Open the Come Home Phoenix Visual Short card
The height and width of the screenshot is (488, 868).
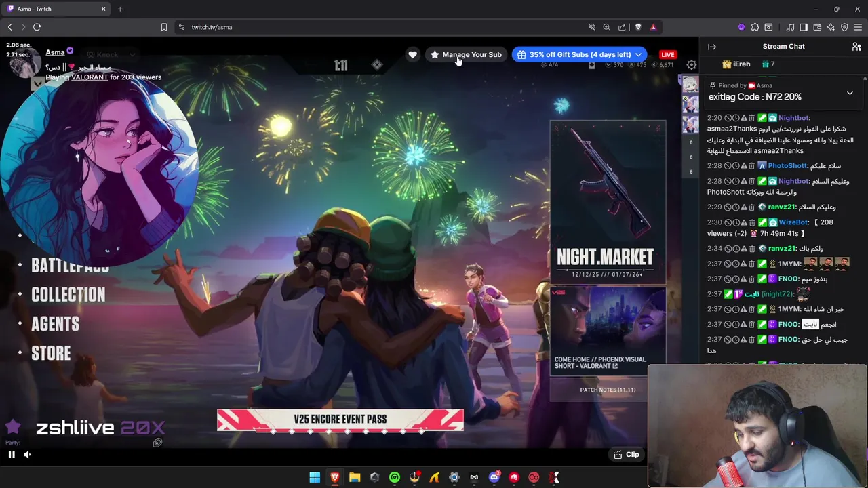pos(608,331)
